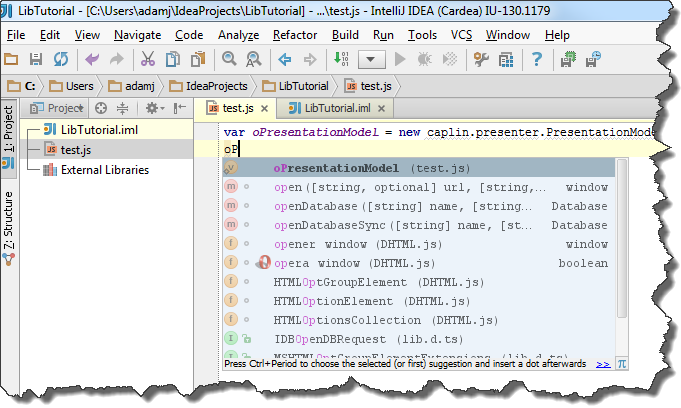Click the Save All floppy icon
The image size is (681, 408).
click(x=36, y=59)
